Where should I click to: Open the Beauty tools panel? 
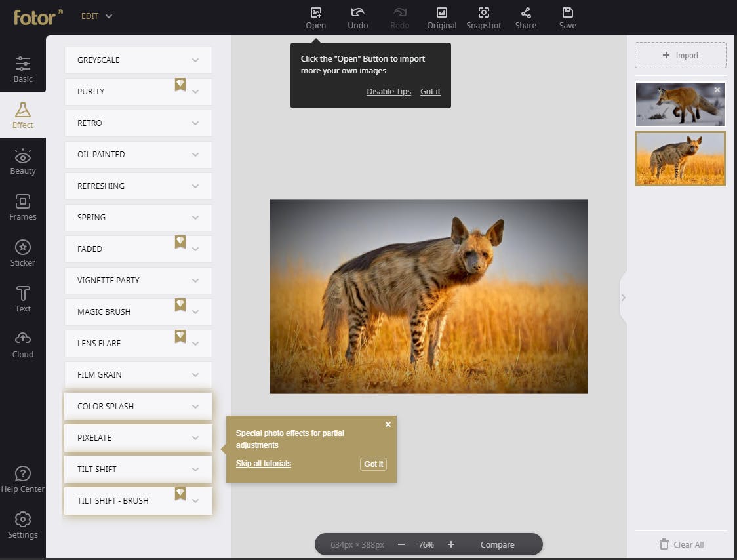[23, 161]
